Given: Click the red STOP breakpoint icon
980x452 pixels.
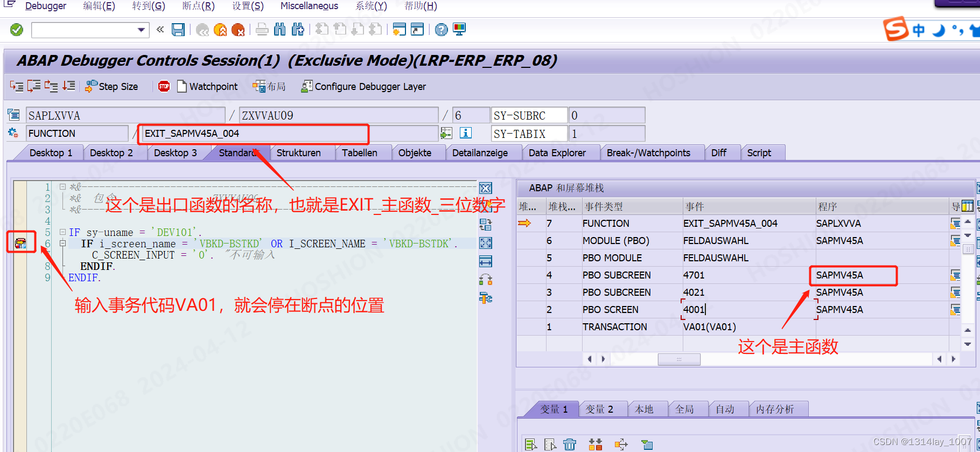Looking at the screenshot, I should pyautogui.click(x=164, y=86).
